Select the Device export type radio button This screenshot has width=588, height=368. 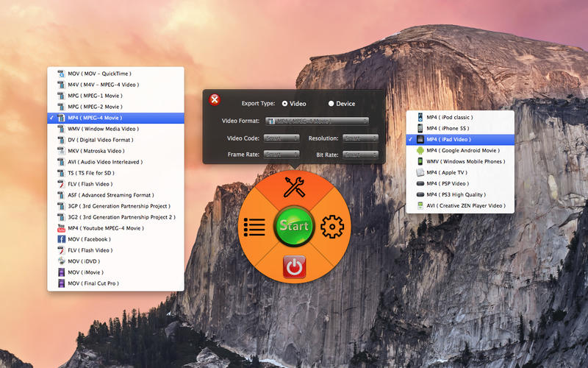pos(331,104)
